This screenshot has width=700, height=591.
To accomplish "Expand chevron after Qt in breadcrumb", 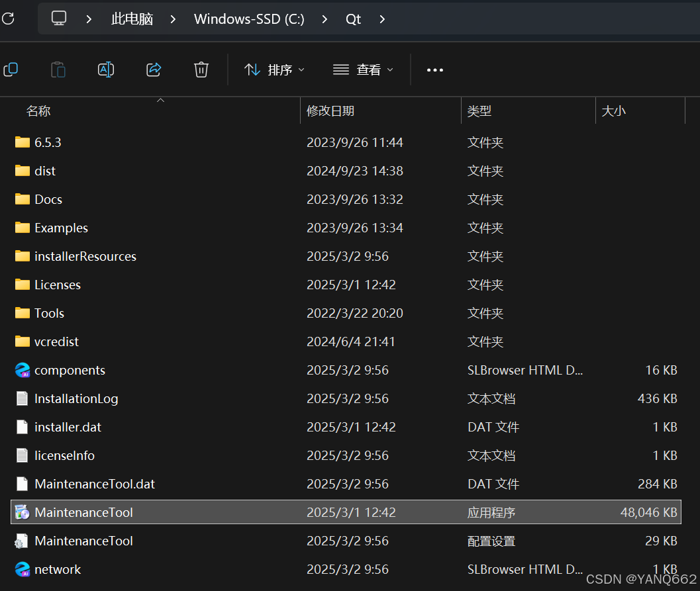I will pyautogui.click(x=382, y=19).
